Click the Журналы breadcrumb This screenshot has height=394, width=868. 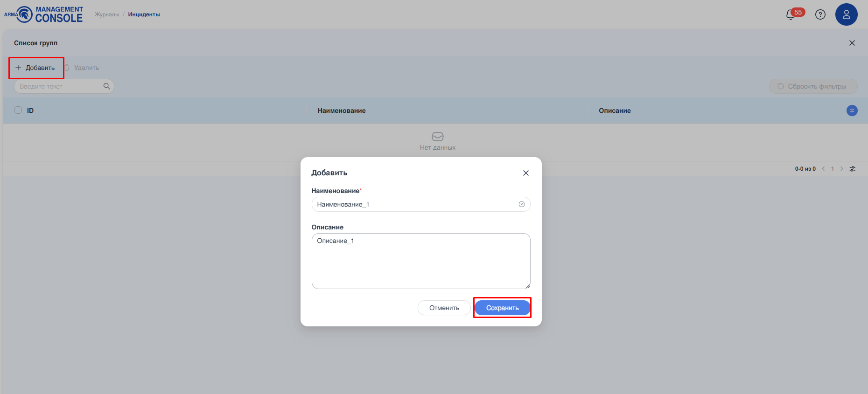[107, 14]
